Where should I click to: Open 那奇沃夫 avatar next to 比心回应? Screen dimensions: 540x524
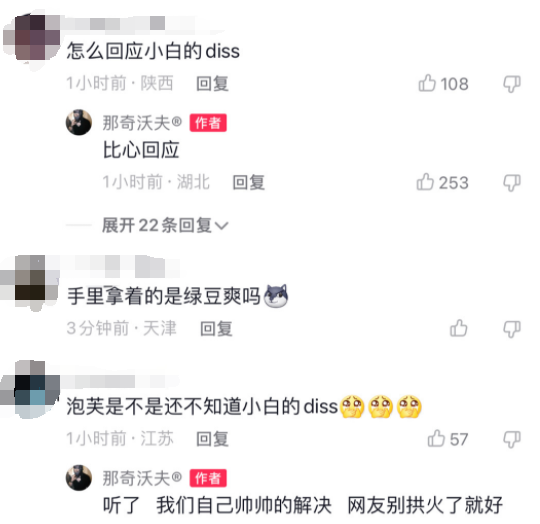click(x=79, y=122)
